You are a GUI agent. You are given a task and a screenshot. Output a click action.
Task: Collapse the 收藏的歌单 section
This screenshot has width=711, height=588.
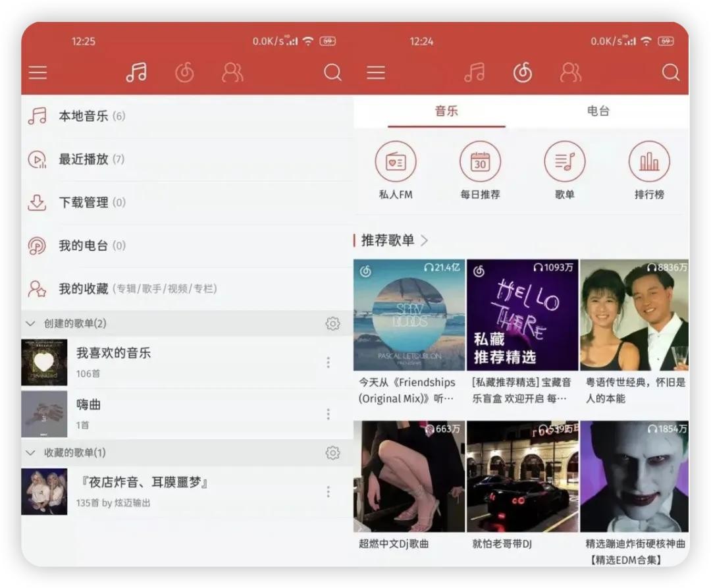pos(30,453)
